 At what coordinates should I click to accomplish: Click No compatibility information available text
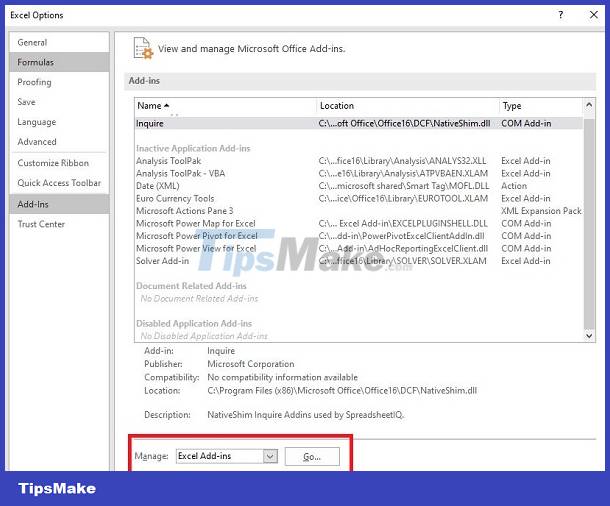click(282, 377)
